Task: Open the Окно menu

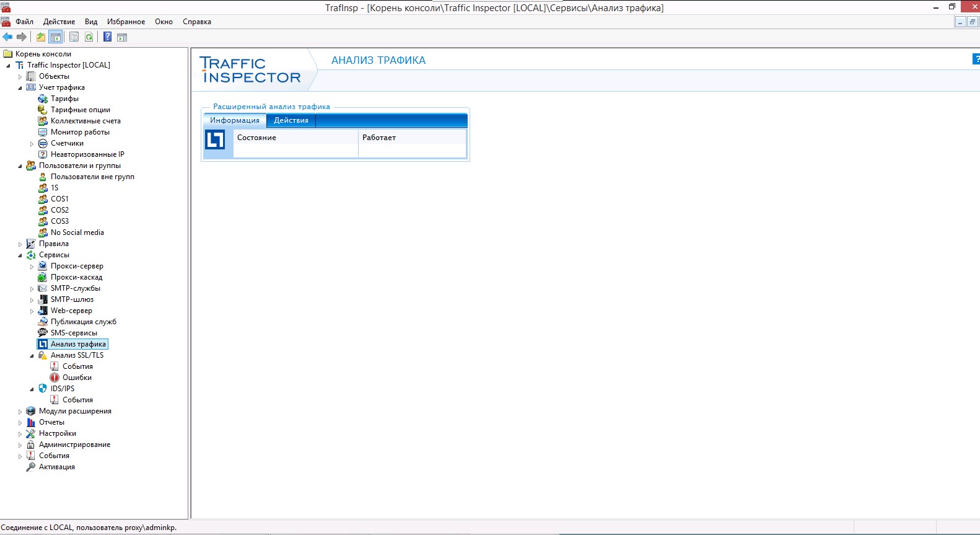Action: (x=164, y=22)
